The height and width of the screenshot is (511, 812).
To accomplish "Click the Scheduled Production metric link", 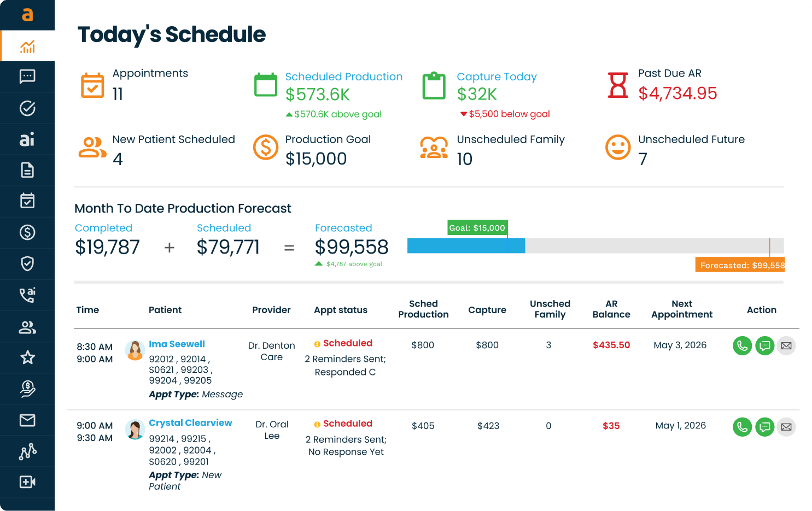I will point(343,77).
